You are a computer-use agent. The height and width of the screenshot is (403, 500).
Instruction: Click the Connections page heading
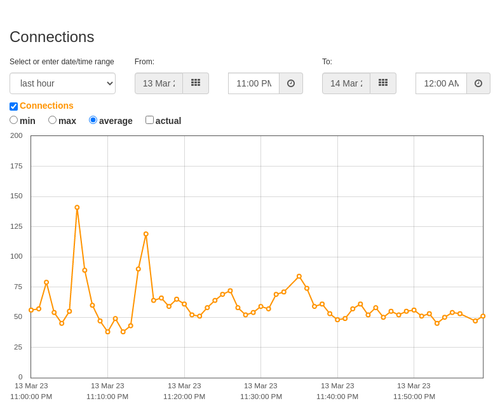tap(52, 37)
